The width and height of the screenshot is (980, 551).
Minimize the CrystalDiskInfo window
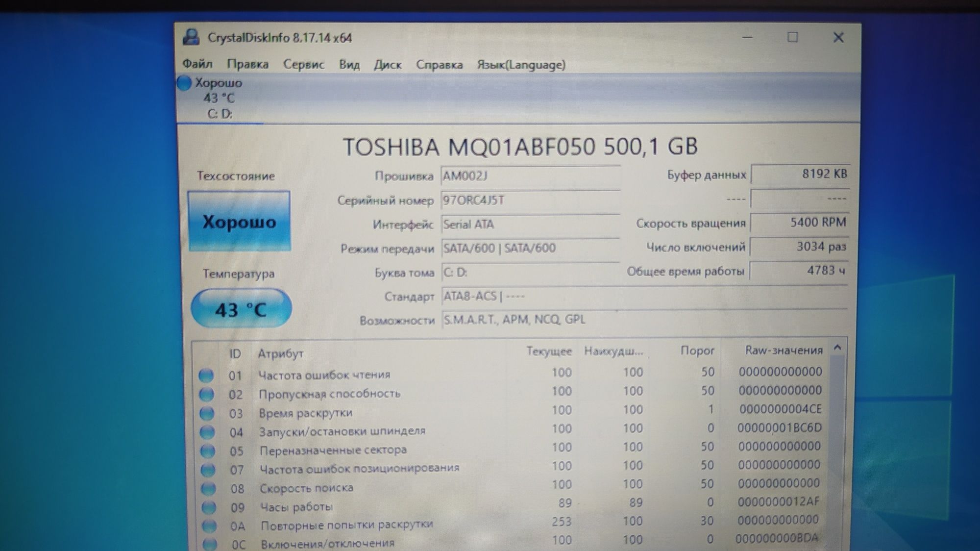747,37
